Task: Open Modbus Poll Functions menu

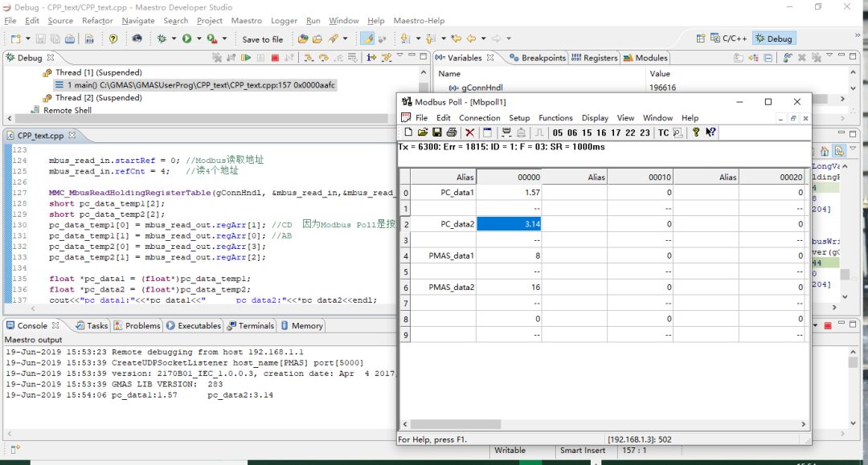Action: point(555,118)
